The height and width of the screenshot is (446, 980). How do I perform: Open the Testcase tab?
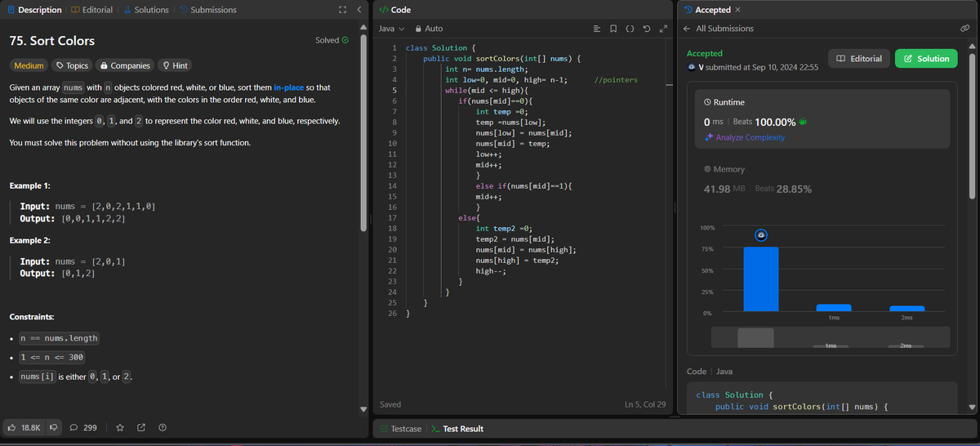[400, 429]
